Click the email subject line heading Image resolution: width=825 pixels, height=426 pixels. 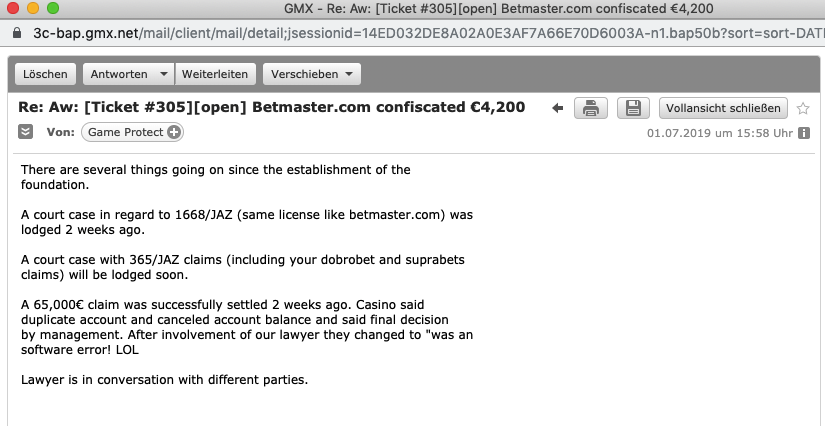pos(271,107)
